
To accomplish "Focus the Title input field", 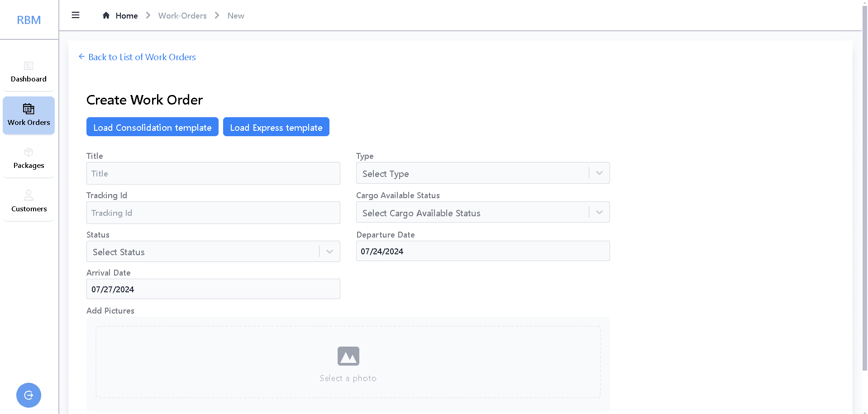I will click(213, 173).
